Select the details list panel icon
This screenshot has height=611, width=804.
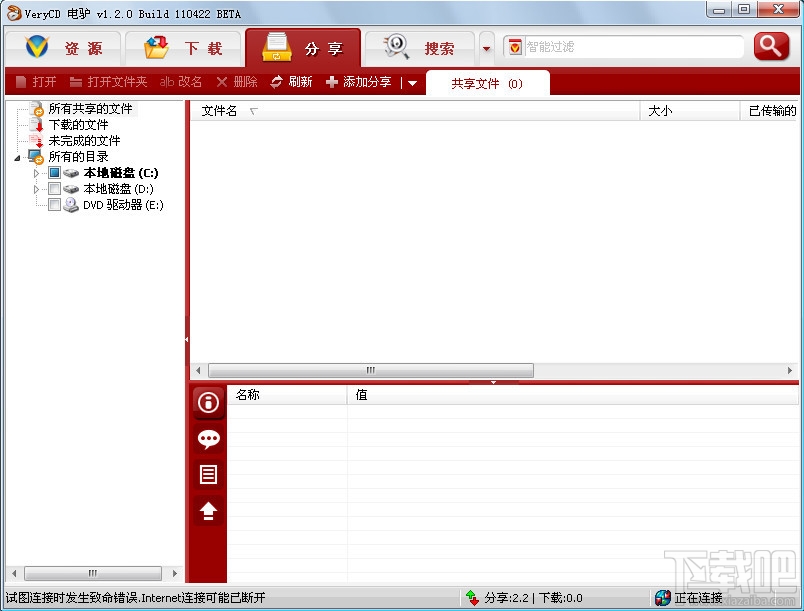tap(207, 474)
